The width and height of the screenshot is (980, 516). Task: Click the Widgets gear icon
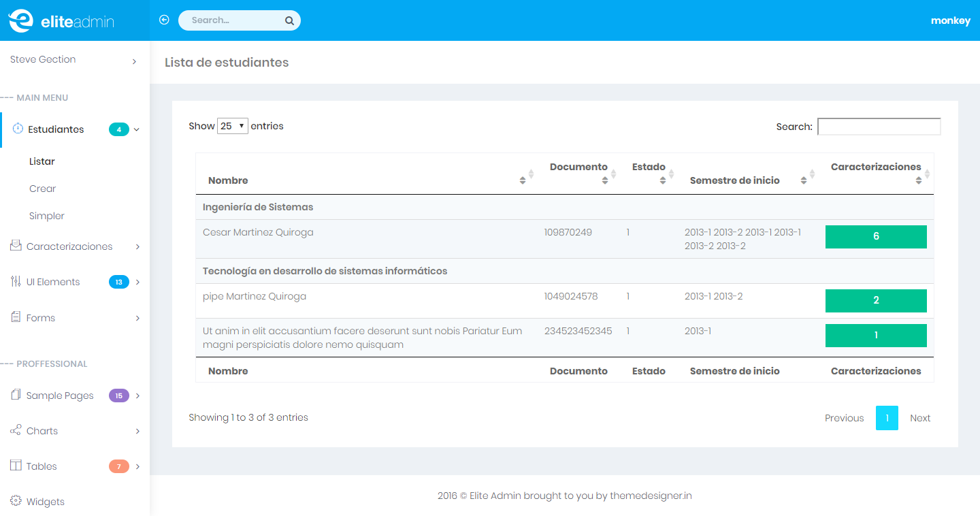coord(16,501)
